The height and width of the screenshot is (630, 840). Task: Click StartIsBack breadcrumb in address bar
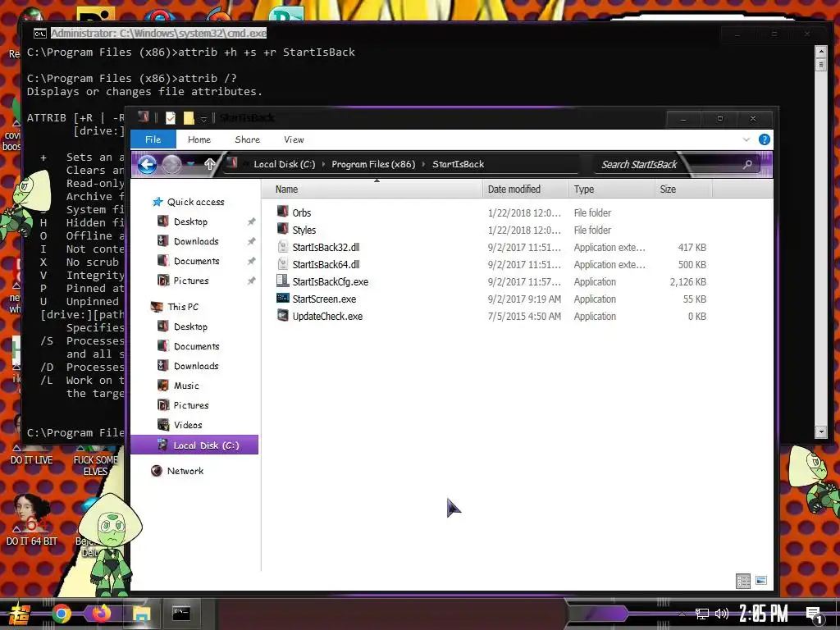click(x=458, y=164)
